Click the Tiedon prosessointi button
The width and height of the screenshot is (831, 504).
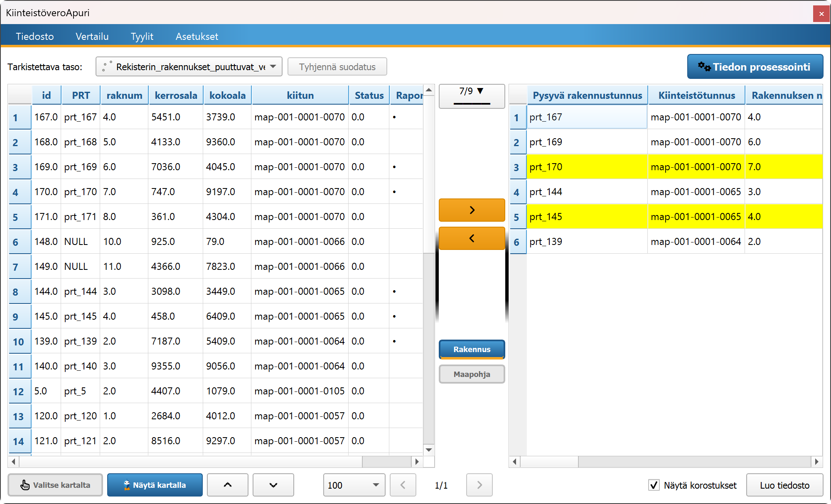pyautogui.click(x=755, y=67)
